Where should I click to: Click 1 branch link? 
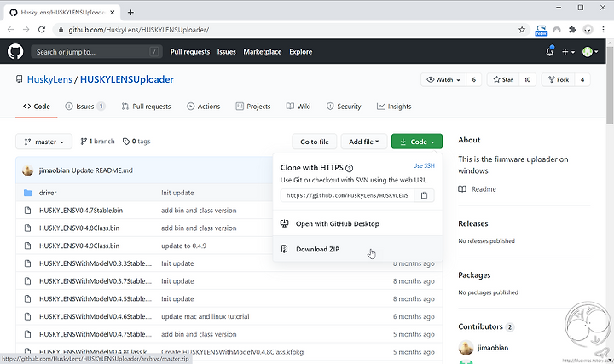pos(97,142)
